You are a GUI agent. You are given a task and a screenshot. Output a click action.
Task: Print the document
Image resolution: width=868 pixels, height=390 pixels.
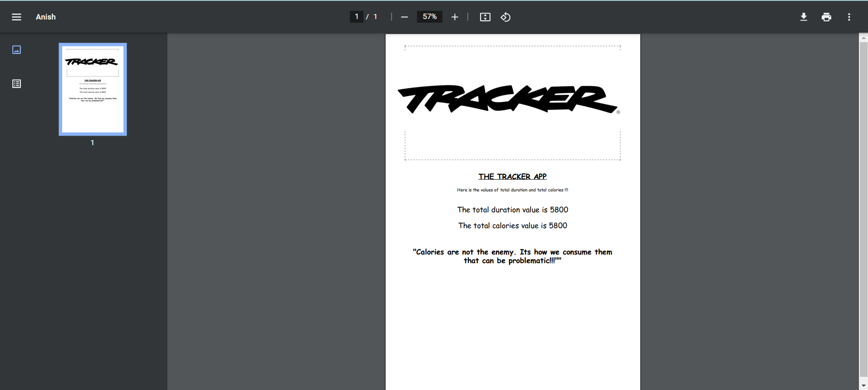[826, 17]
